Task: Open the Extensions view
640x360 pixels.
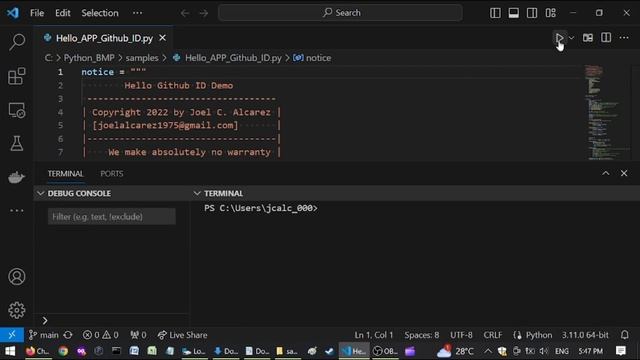Action: point(17,76)
